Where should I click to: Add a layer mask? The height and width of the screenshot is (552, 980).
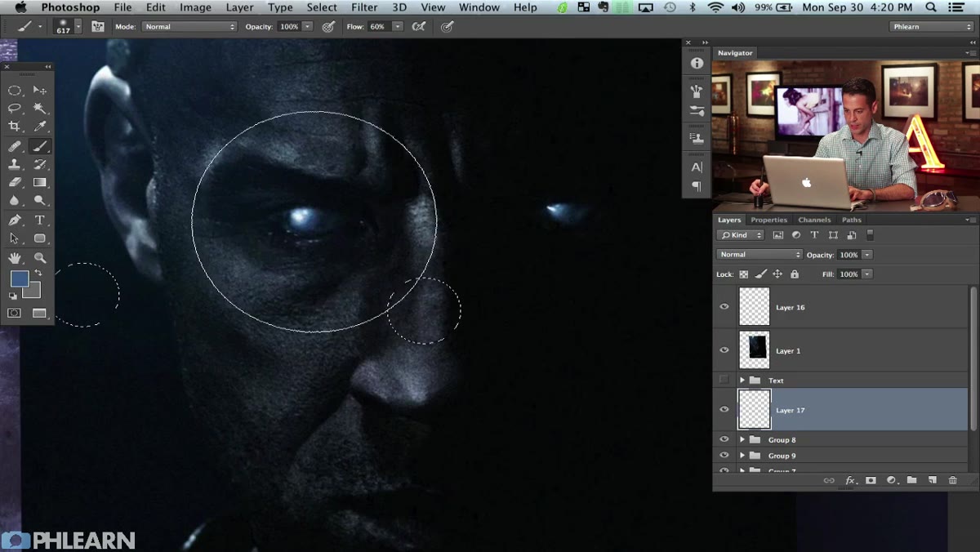coord(871,481)
